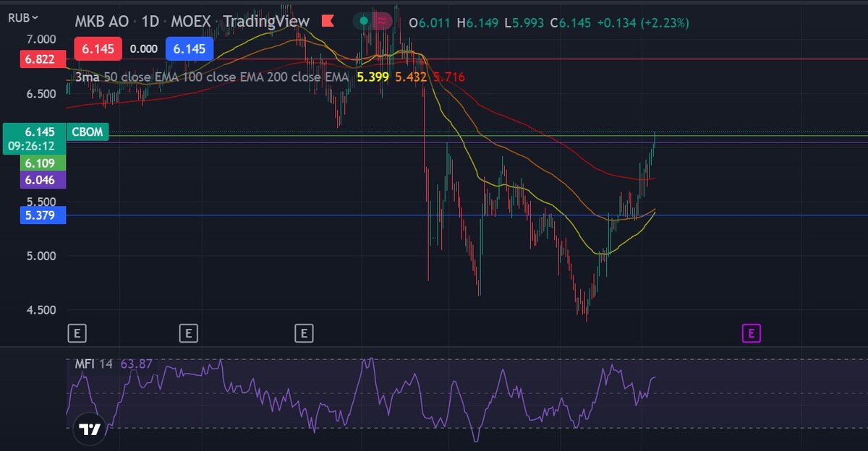Click the 63.87 MFI value
Screen dimensions: 868x451
136,364
